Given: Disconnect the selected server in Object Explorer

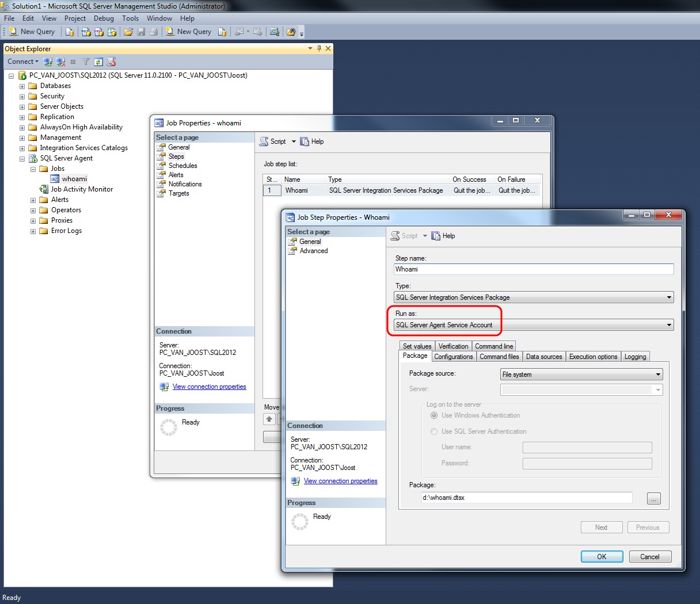Looking at the screenshot, I should (x=61, y=62).
